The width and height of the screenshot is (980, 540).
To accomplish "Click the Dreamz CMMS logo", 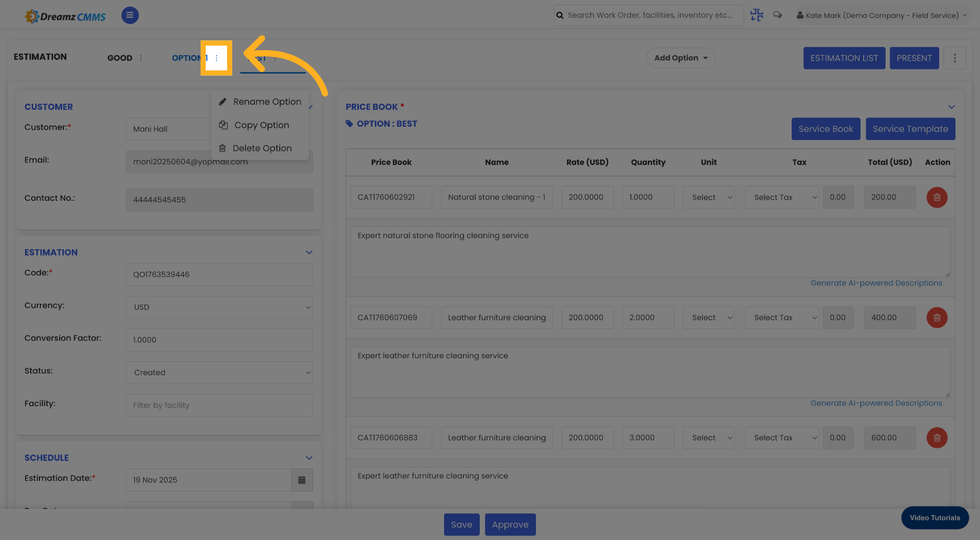I will (65, 15).
